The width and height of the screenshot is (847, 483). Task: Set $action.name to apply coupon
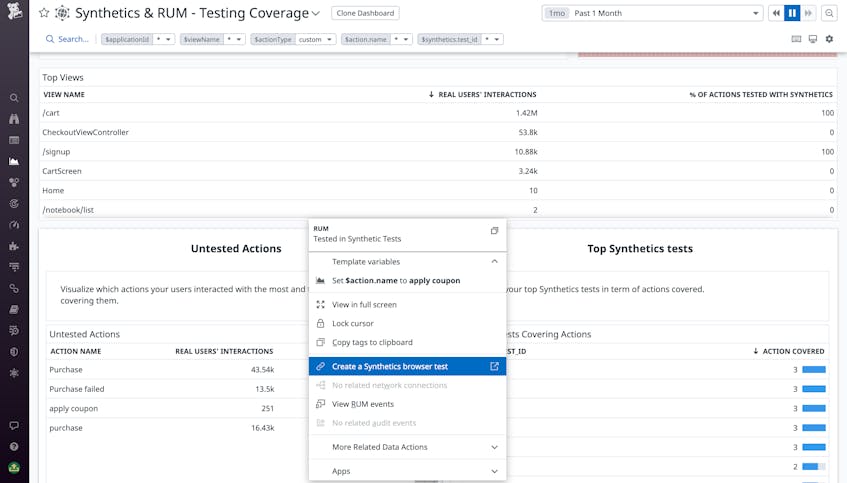click(407, 280)
